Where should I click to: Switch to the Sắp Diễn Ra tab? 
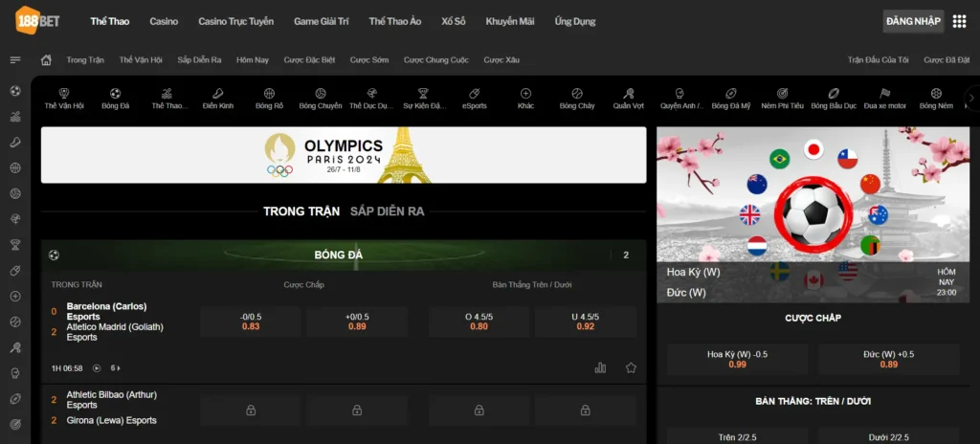(x=387, y=211)
